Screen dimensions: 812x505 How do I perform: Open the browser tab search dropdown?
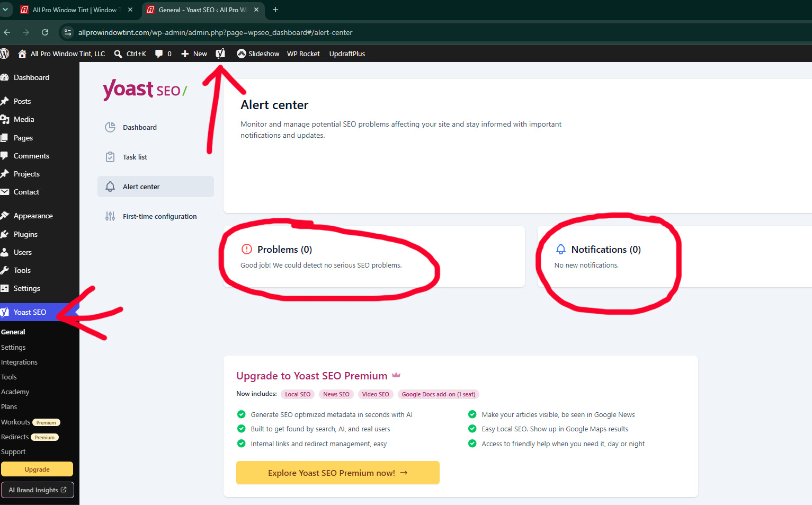pos(5,10)
